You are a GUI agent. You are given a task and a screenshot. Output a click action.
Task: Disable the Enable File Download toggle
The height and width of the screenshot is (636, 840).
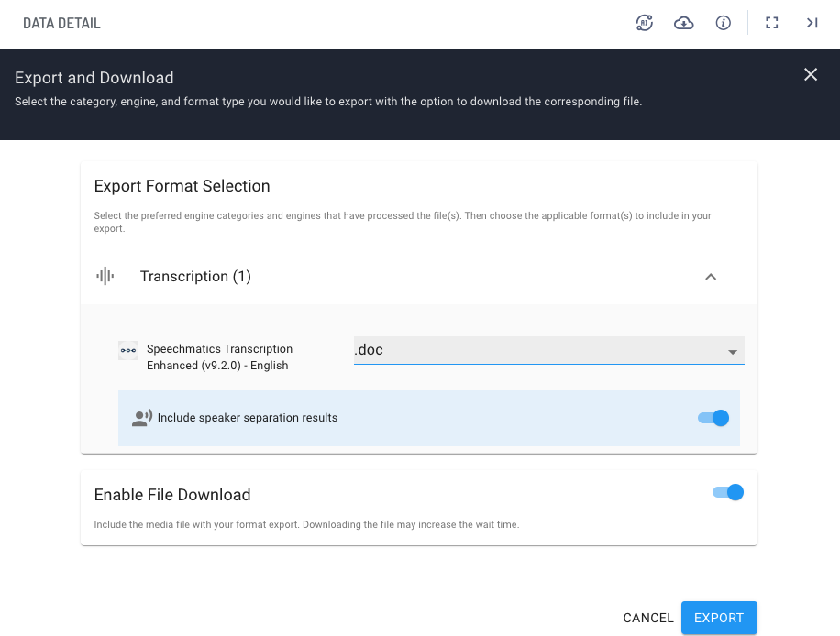728,492
